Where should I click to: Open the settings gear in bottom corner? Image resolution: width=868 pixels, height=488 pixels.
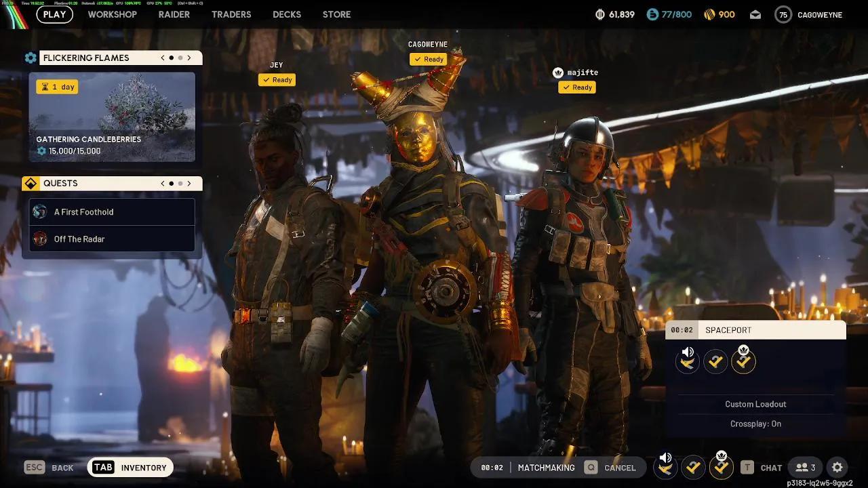point(837,467)
